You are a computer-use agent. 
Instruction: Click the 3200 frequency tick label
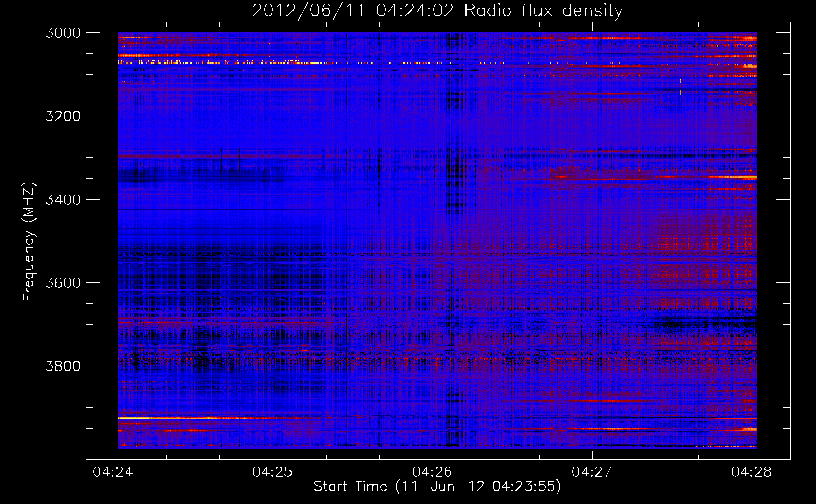[x=63, y=116]
